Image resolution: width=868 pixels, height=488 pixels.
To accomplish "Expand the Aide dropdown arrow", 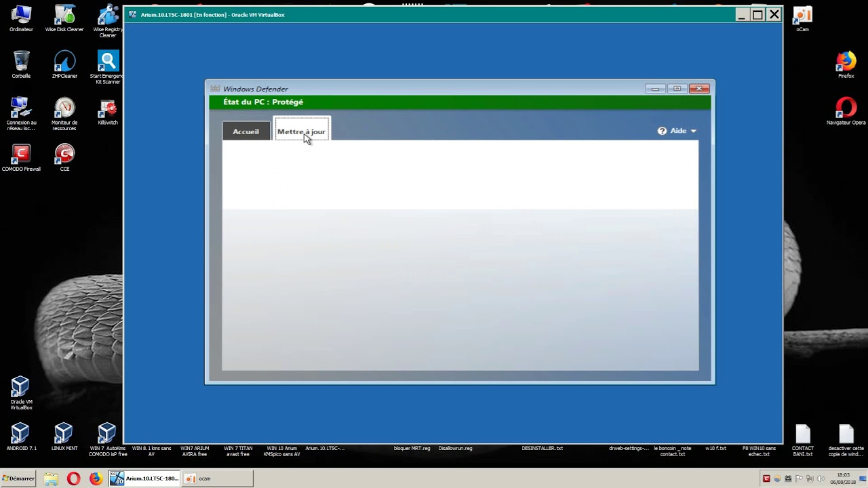I will coord(693,131).
